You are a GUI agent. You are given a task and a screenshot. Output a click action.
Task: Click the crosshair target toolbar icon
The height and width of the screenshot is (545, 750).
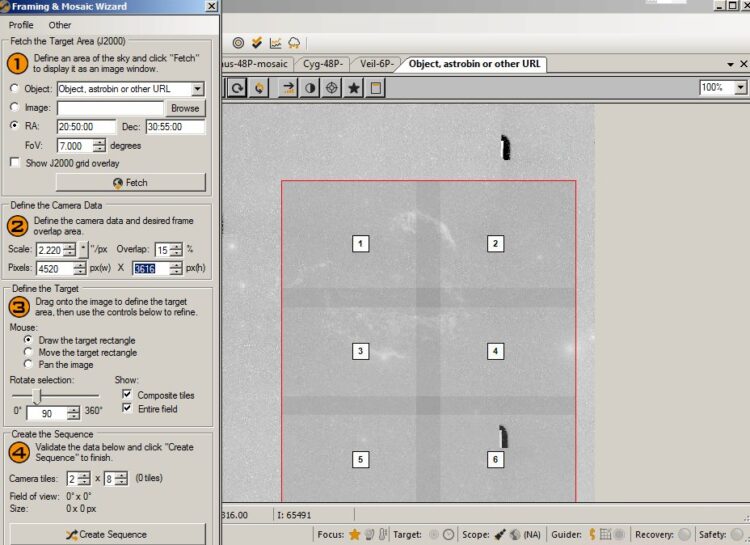(331, 88)
